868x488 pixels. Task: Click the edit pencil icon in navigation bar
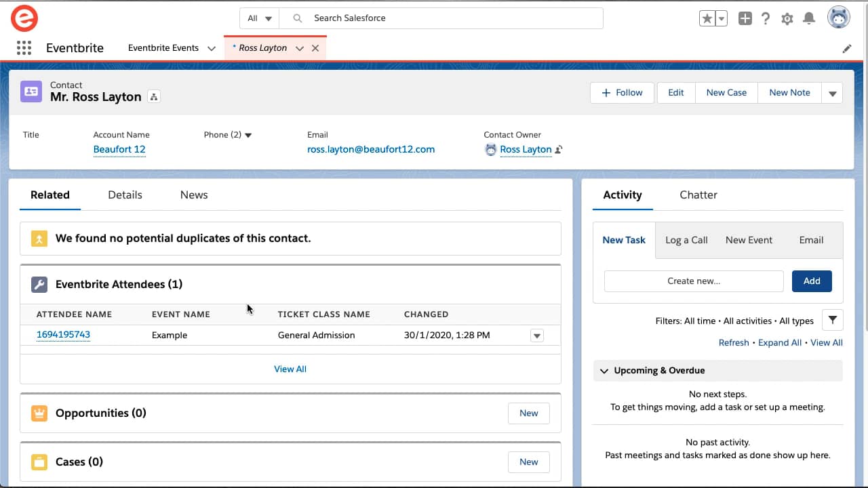(846, 48)
